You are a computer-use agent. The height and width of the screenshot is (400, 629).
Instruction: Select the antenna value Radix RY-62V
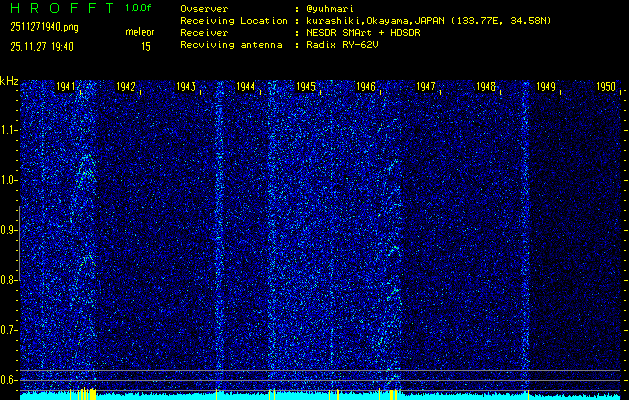(x=342, y=45)
